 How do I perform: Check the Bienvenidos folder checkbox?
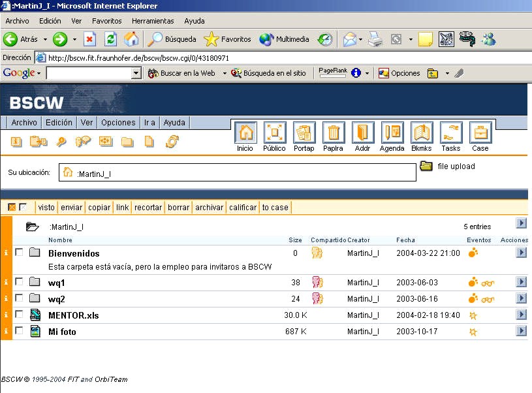[19, 252]
